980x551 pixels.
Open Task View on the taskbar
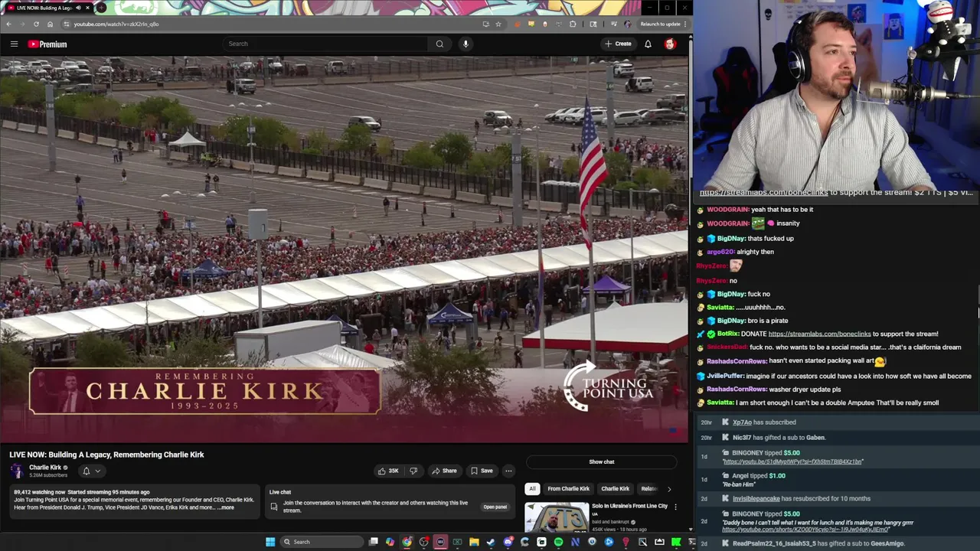point(373,542)
